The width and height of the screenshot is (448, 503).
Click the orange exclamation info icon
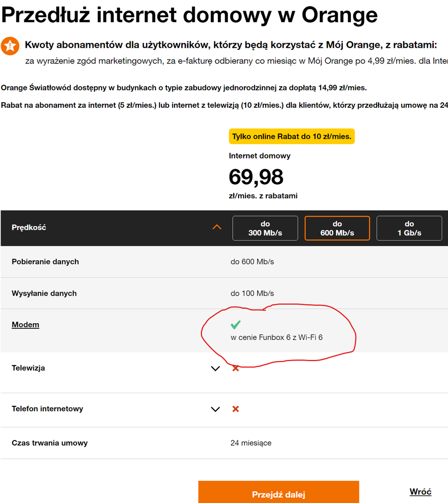[x=10, y=46]
